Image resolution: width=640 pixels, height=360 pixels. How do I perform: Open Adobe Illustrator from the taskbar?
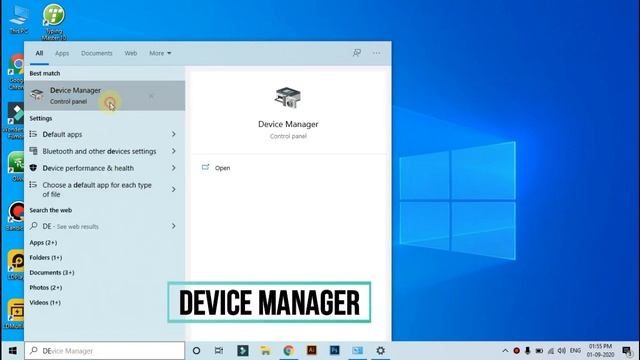click(x=311, y=350)
